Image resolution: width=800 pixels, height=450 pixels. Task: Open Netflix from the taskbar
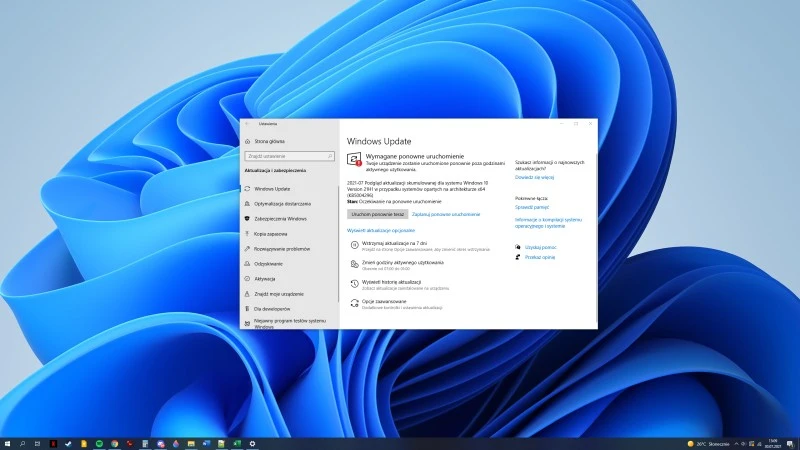point(53,444)
